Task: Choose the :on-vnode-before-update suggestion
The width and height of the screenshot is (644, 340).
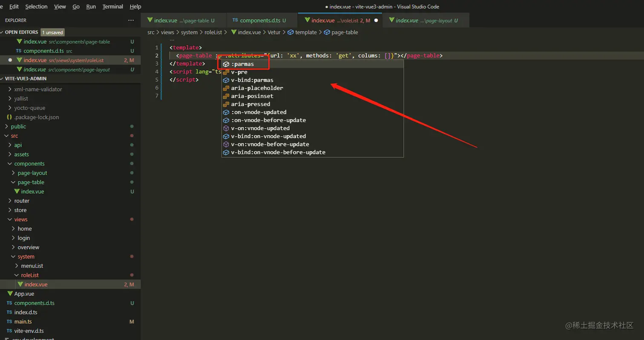Action: pos(313,120)
